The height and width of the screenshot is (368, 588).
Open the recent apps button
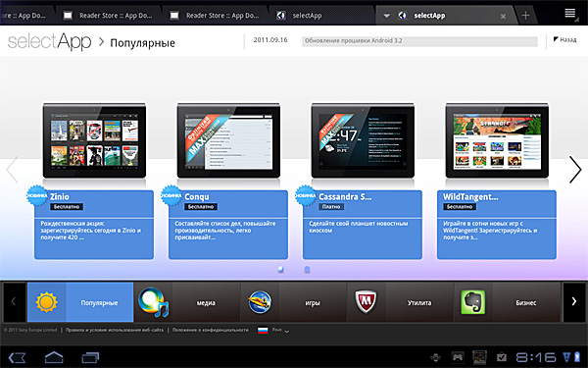tap(90, 357)
